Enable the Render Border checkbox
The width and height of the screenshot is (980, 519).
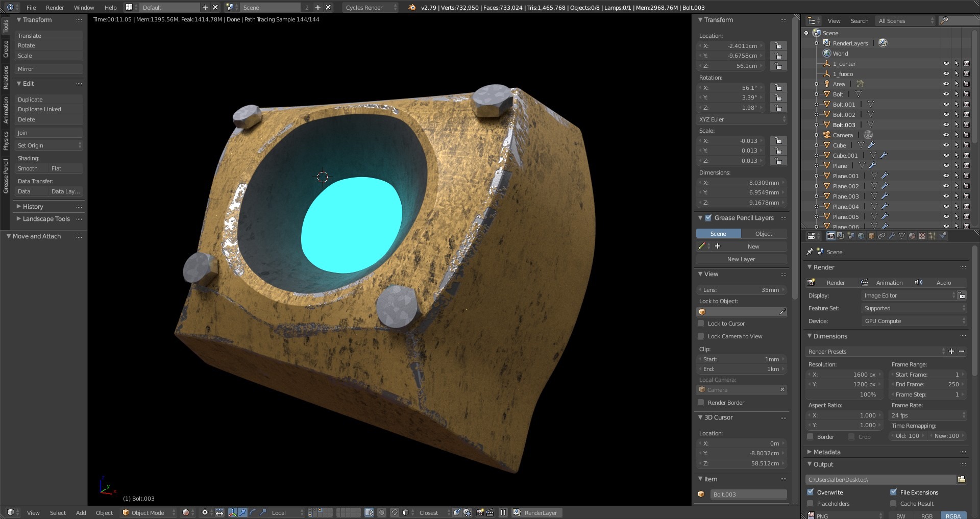[x=701, y=403]
